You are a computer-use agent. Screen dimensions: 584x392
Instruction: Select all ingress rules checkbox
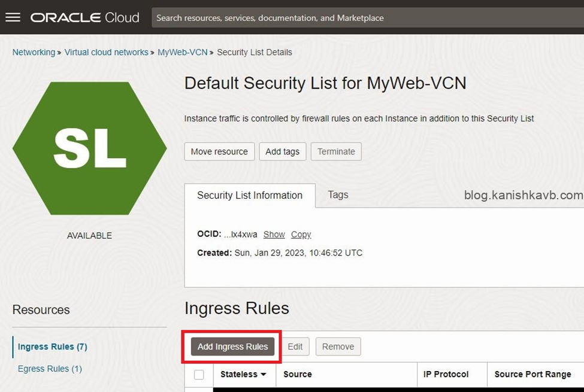(x=199, y=375)
